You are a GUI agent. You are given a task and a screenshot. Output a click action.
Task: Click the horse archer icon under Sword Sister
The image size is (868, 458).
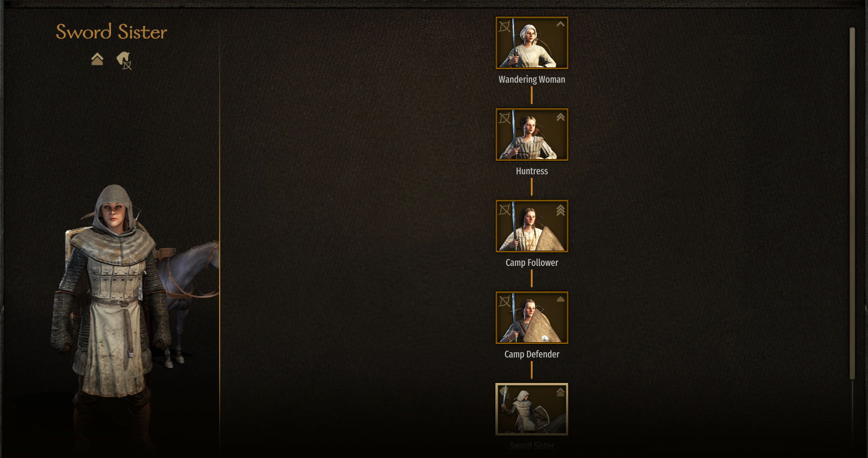pos(124,60)
